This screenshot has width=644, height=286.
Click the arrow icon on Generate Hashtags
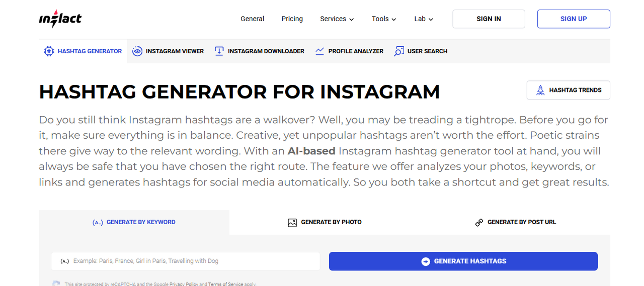[x=426, y=261]
